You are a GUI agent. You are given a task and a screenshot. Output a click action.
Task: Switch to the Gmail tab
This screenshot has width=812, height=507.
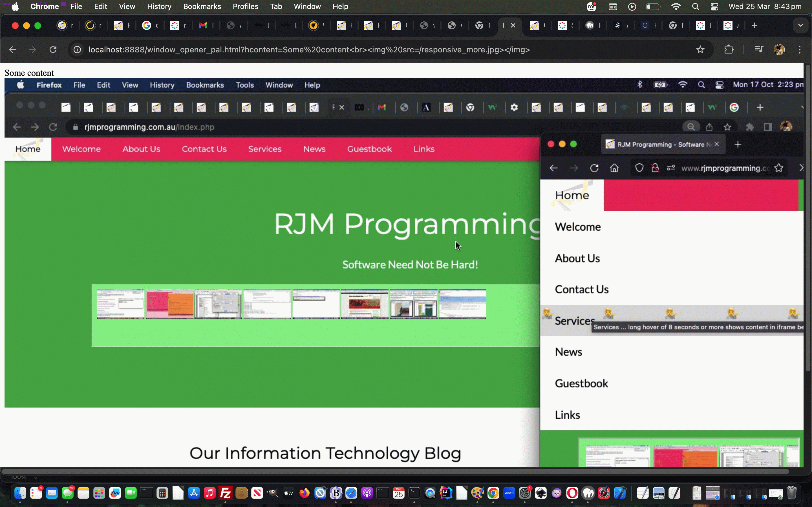pyautogui.click(x=203, y=25)
